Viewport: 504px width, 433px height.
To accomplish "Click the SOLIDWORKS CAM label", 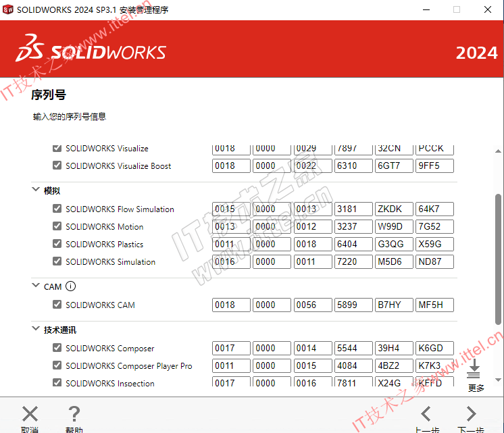I will click(x=100, y=305).
